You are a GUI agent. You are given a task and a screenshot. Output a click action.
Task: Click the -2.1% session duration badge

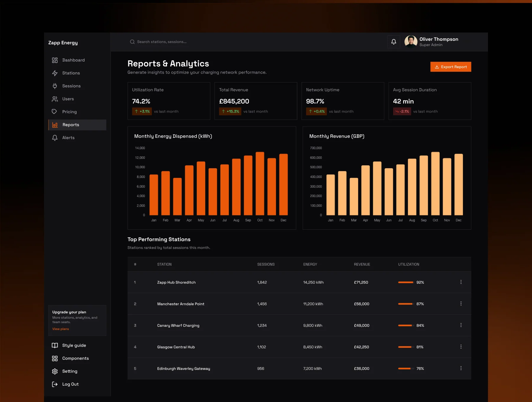(x=402, y=111)
